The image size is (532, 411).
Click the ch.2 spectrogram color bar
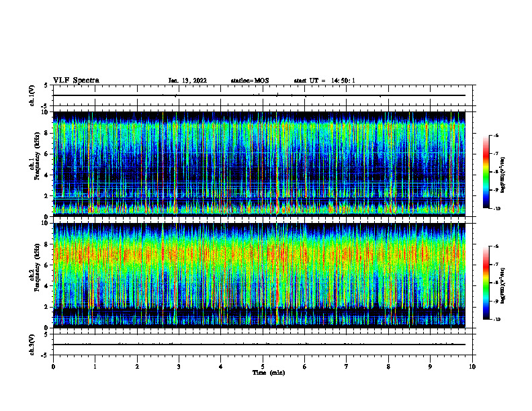pos(486,283)
